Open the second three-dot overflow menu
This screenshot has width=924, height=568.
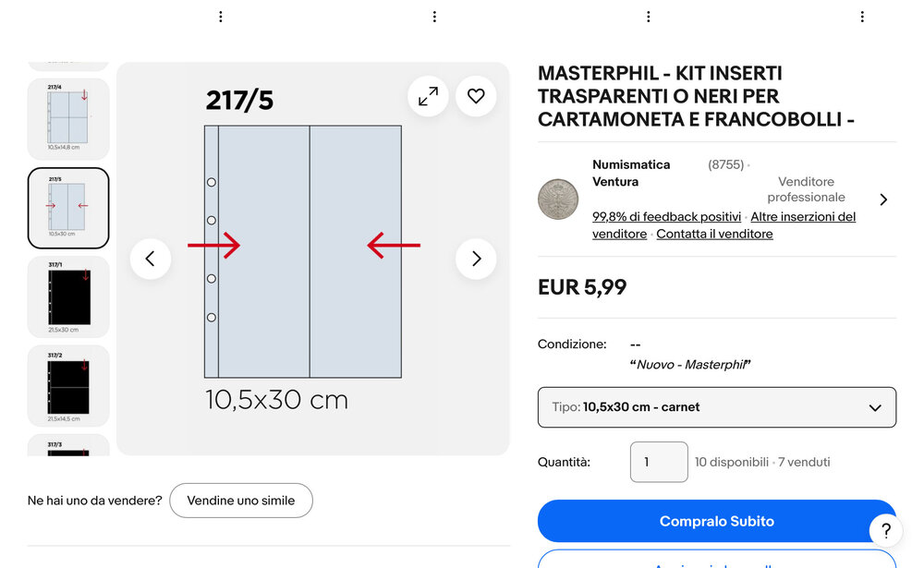pos(434,17)
